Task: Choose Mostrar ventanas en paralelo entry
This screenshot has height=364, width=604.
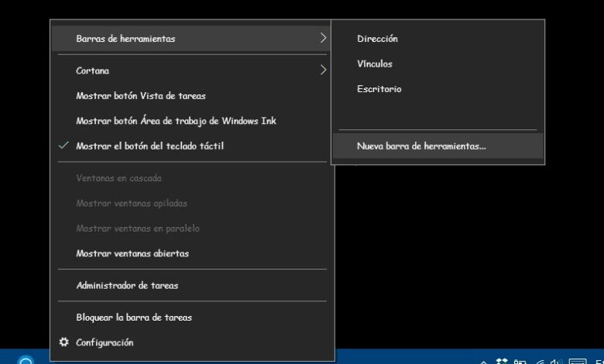Action: 190,228
